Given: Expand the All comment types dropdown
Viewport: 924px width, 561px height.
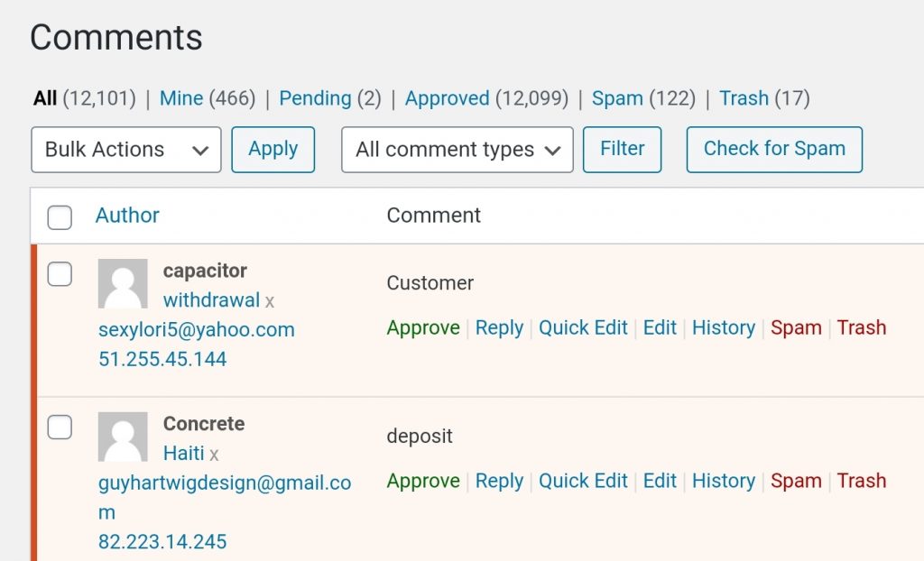Looking at the screenshot, I should pyautogui.click(x=457, y=150).
